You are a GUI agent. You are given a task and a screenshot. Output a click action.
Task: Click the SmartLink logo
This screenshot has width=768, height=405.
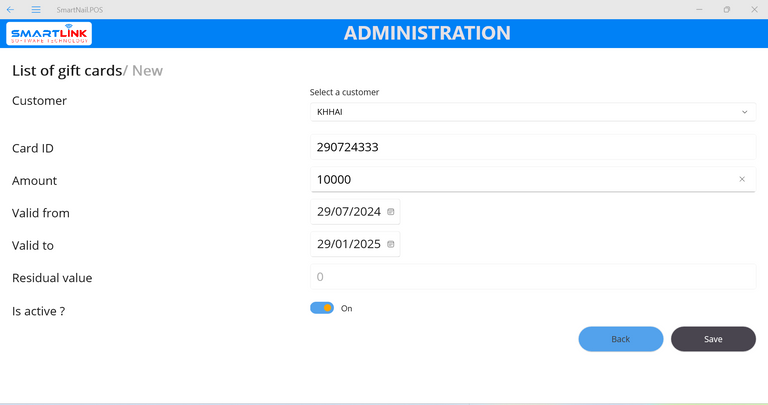(50, 34)
